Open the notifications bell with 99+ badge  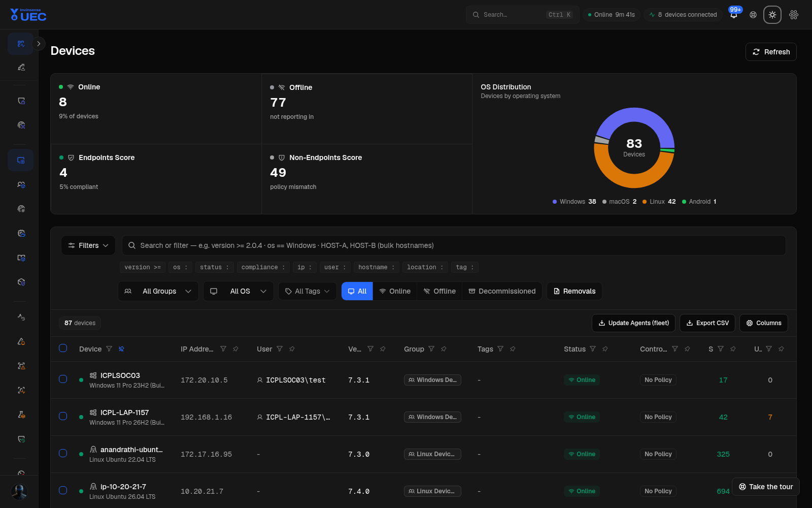[x=734, y=15]
